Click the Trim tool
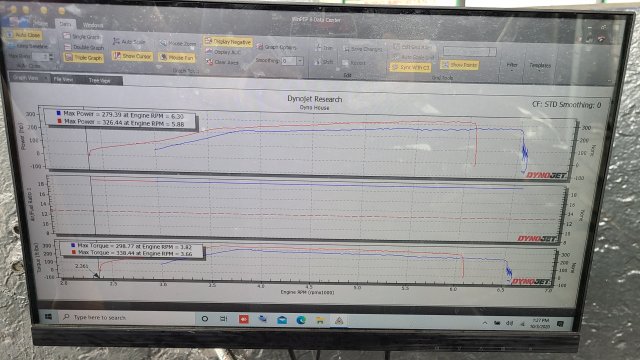 pos(324,48)
